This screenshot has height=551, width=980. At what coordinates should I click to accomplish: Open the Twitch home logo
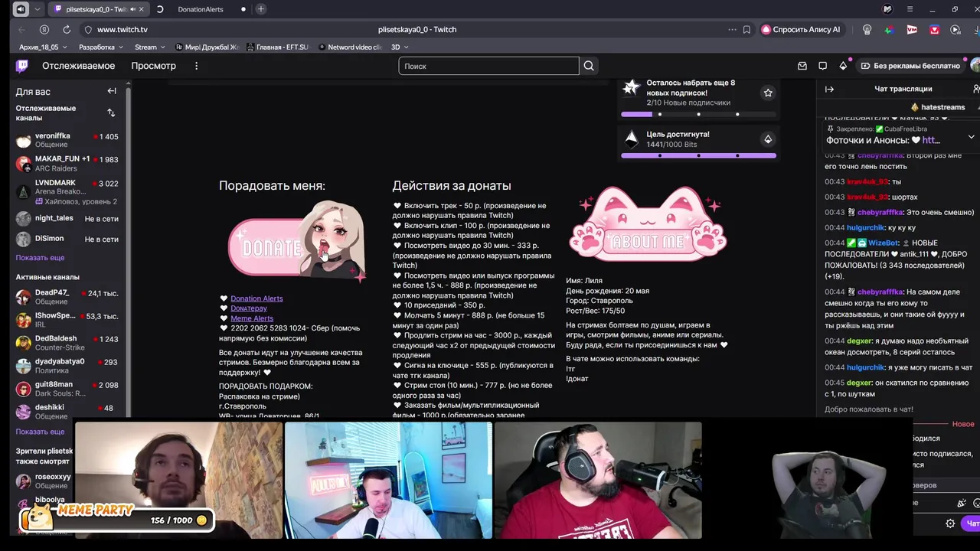coord(22,66)
